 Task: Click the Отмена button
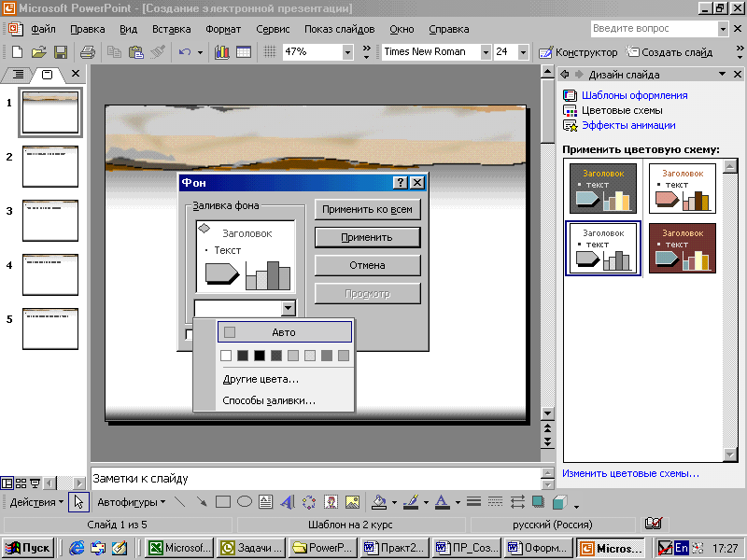(x=367, y=265)
